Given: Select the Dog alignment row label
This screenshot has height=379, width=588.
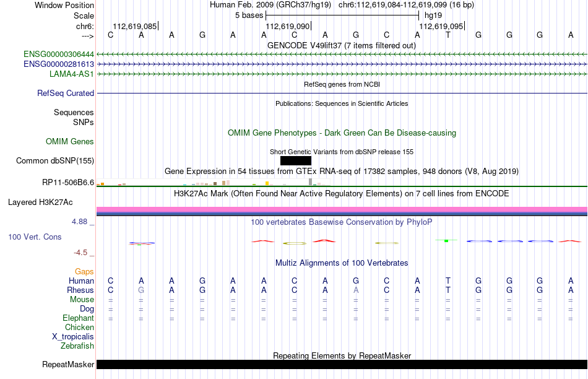Looking at the screenshot, I should (87, 309).
